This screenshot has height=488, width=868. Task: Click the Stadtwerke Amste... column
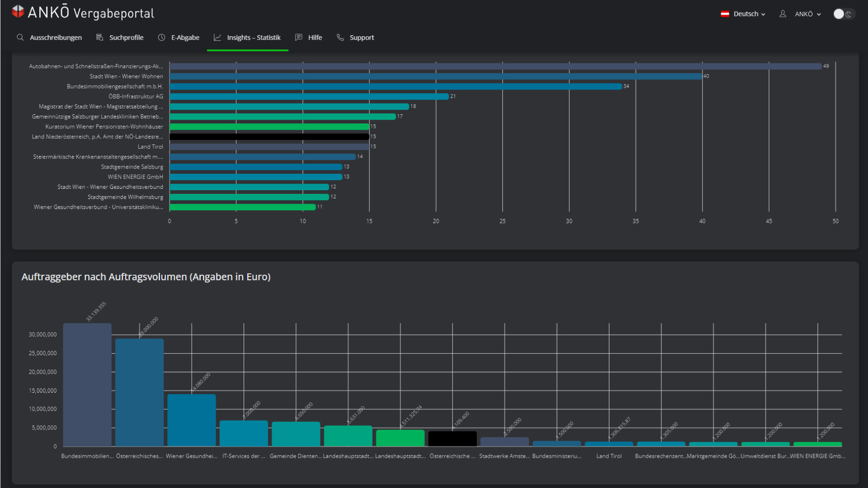point(505,442)
